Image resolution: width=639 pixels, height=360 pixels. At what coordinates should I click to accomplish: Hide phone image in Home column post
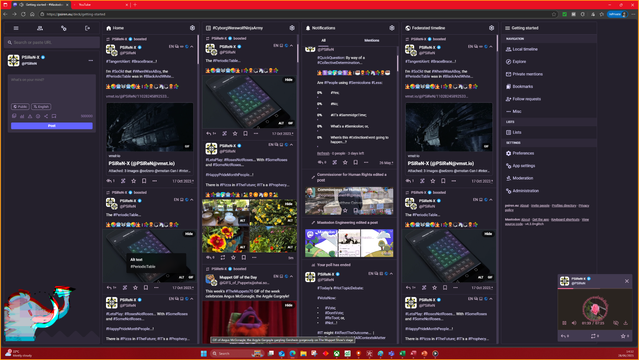coord(189,234)
